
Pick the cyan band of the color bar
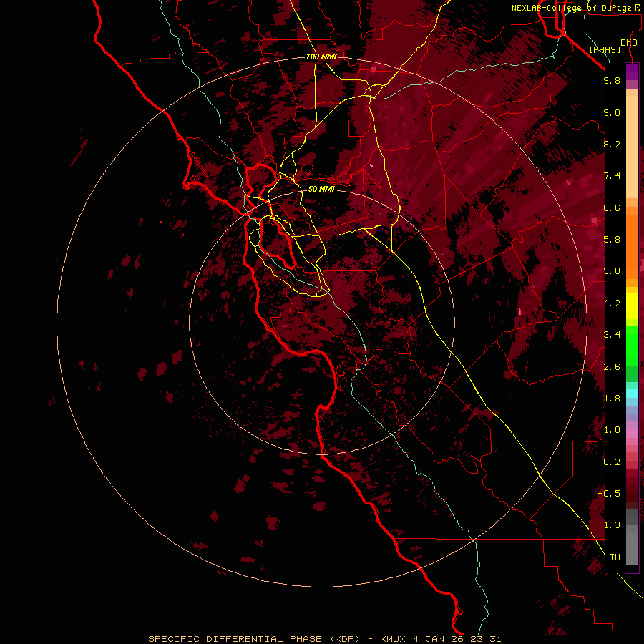[632, 393]
